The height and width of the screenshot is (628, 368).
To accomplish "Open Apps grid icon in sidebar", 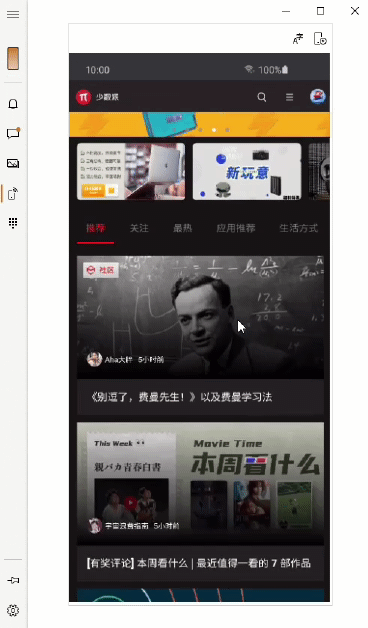I will tap(13, 223).
